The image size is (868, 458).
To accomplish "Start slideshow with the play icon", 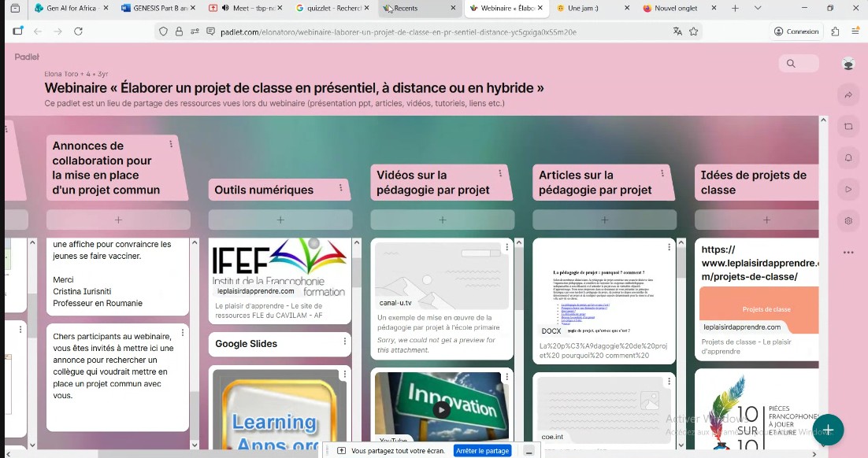I will [848, 190].
